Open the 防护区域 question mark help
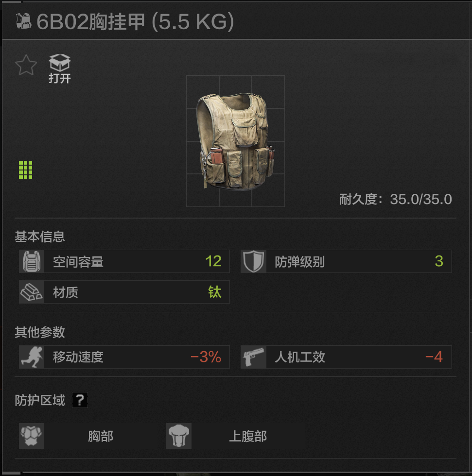This screenshot has height=476, width=472. coord(80,400)
